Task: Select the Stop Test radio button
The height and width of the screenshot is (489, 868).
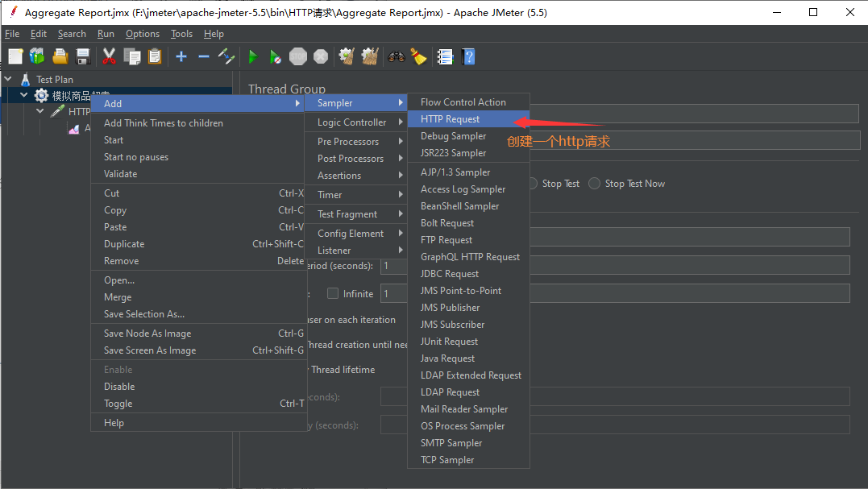Action: [533, 183]
